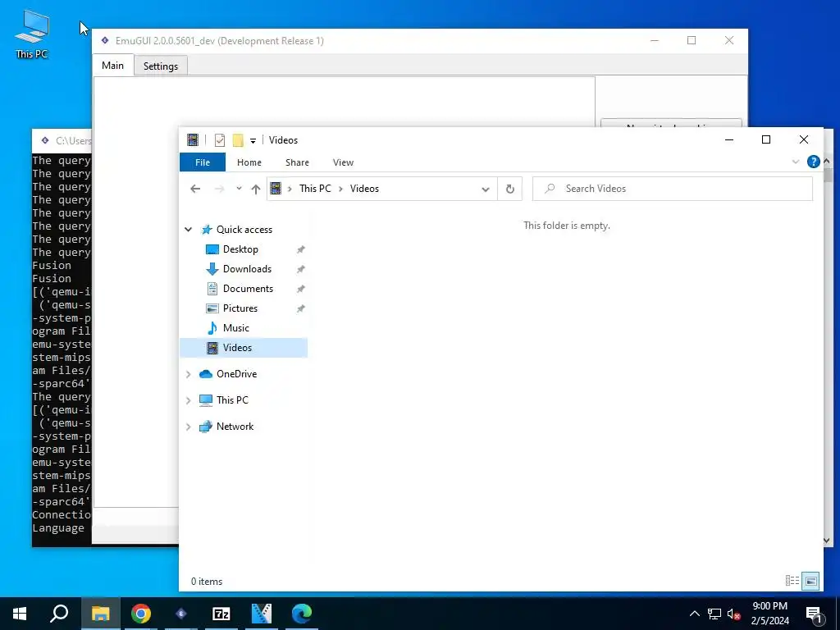This screenshot has height=630, width=840.
Task: Open Documents in Quick access
Action: (248, 289)
